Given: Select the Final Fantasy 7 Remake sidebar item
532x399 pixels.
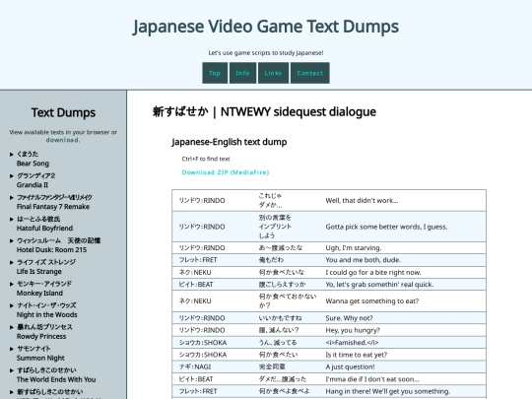Looking at the screenshot, I should (54, 202).
